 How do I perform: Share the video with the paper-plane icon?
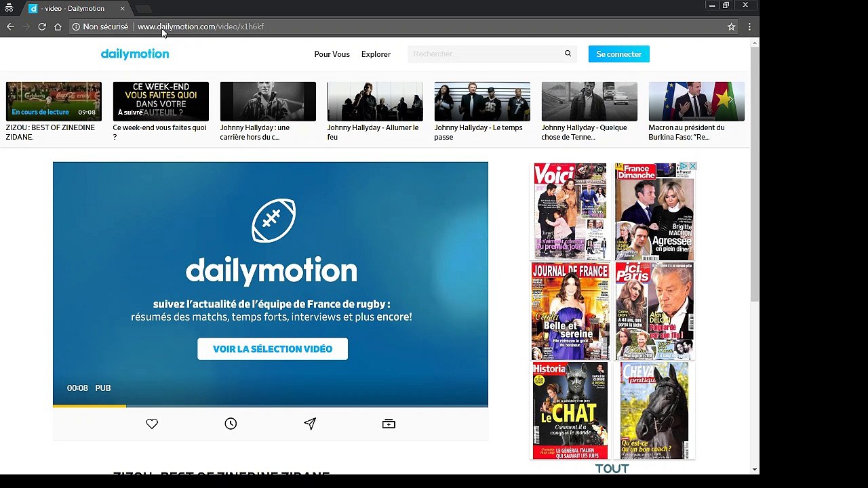click(310, 424)
